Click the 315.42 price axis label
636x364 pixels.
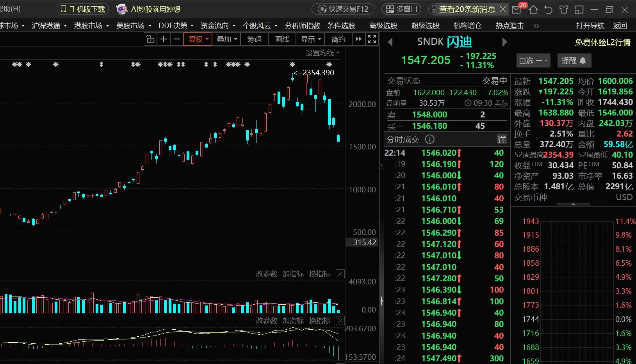coord(362,242)
